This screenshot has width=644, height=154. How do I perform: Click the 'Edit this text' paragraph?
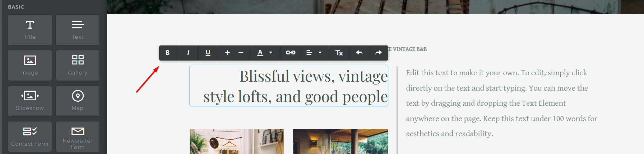tap(502, 103)
